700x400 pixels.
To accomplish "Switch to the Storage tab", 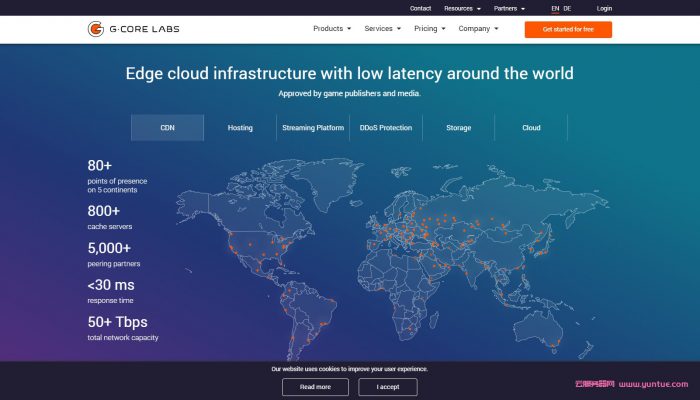I will [458, 128].
